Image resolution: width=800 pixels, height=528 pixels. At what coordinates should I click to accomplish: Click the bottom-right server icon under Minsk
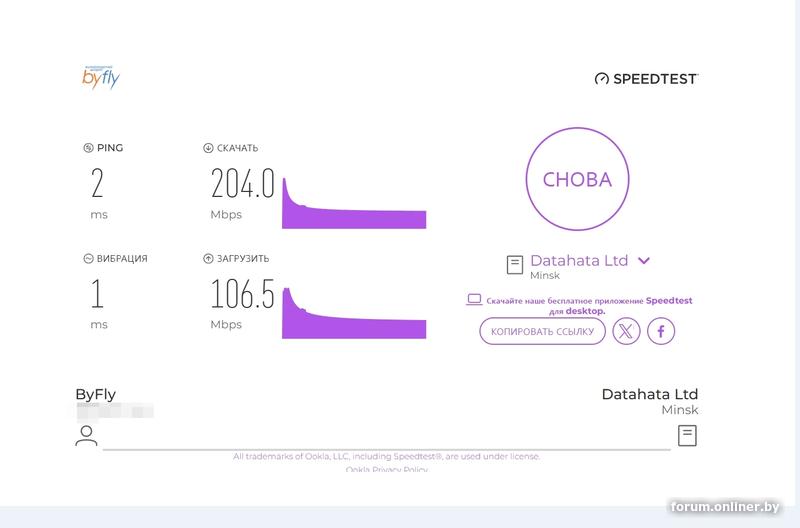point(687,435)
